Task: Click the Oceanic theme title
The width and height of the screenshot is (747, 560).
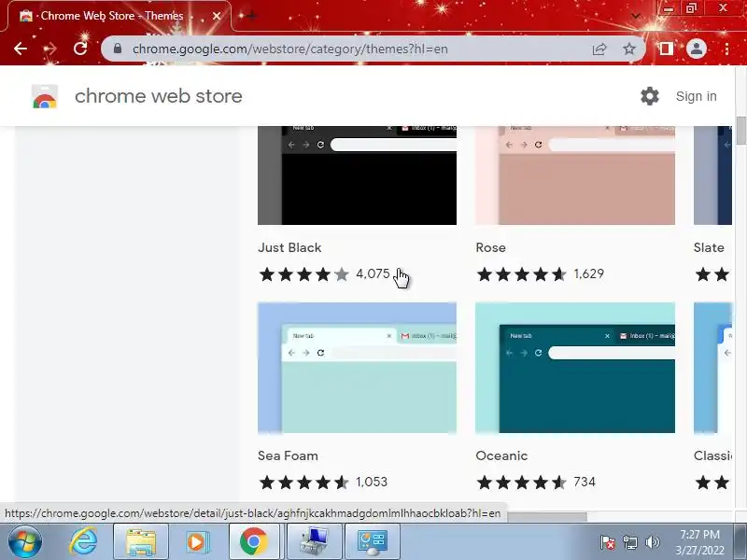Action: [501, 455]
